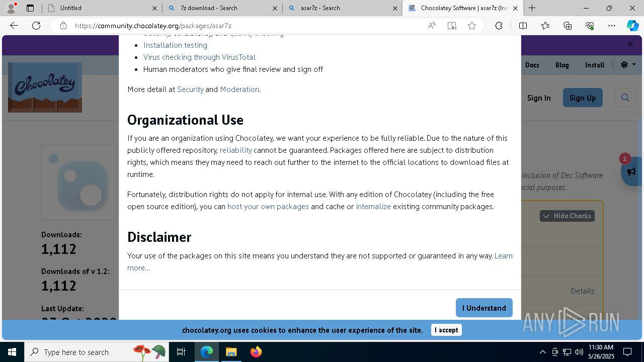Open the Immersive Reader icon

(452, 26)
